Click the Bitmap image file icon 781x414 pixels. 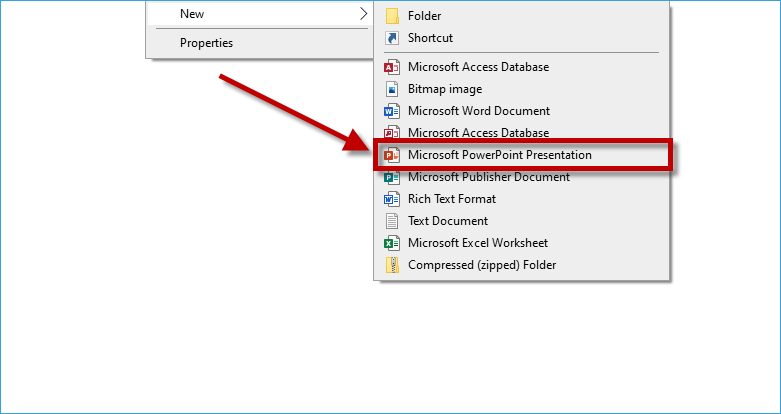pos(392,89)
